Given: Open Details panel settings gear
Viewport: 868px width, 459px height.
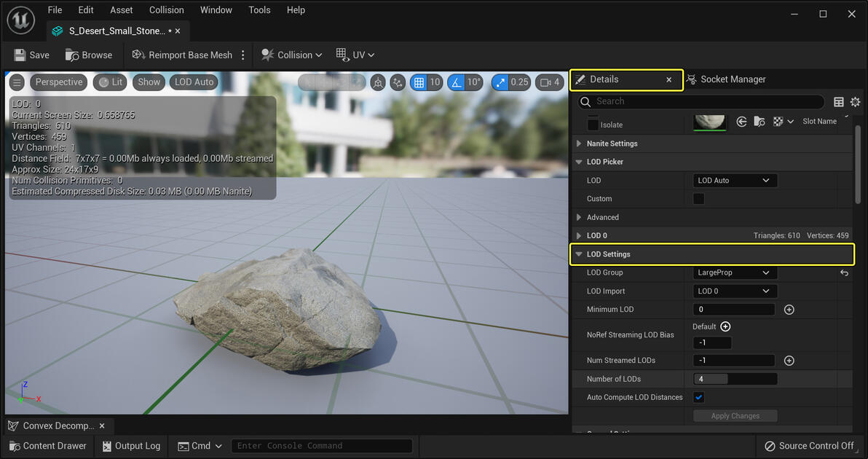Looking at the screenshot, I should 855,102.
